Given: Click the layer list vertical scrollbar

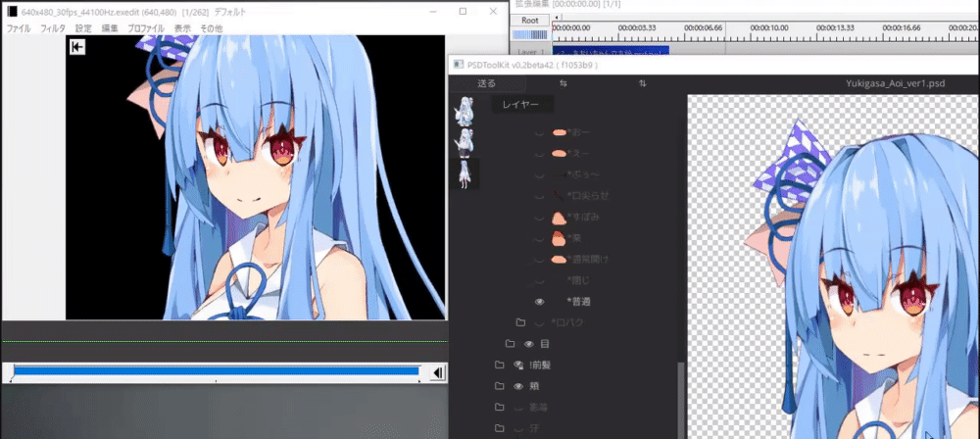Looking at the screenshot, I should point(681,400).
